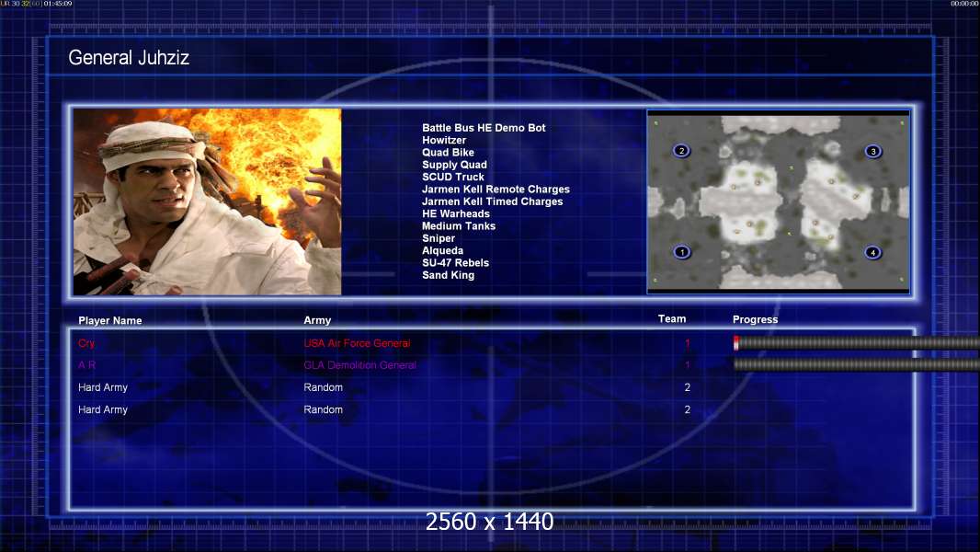This screenshot has height=552, width=980.
Task: Click the 'Player Name' column header
Action: click(110, 321)
